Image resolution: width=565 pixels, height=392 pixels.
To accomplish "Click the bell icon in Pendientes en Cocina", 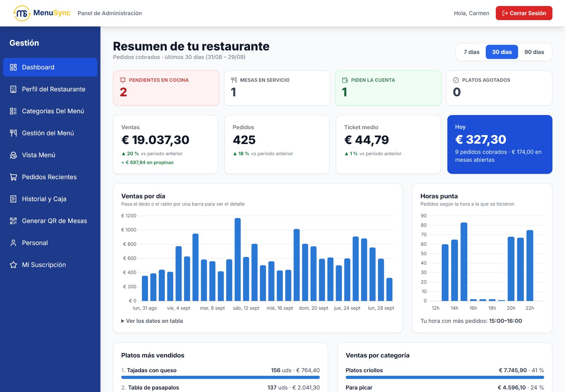I will [x=123, y=80].
